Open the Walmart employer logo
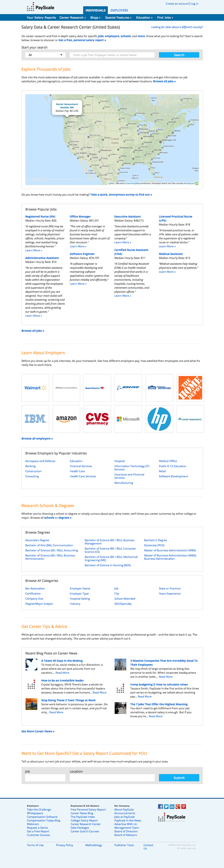Screen dimensions: 224x868 tap(35, 388)
